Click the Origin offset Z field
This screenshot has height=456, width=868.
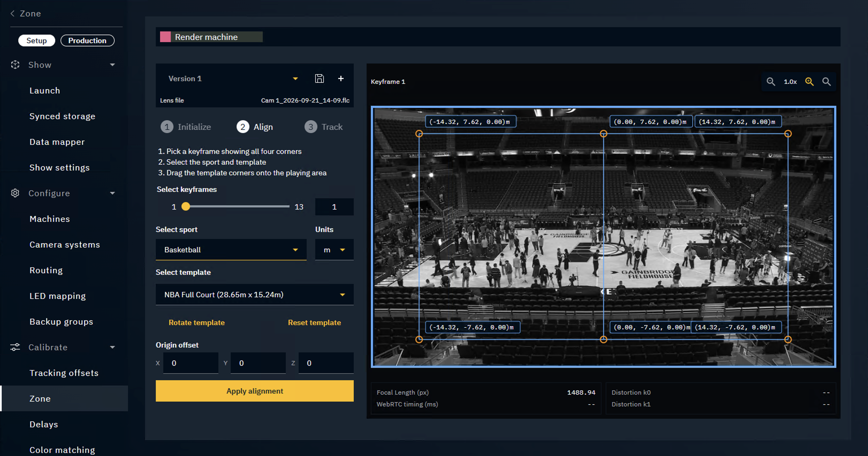[326, 363]
